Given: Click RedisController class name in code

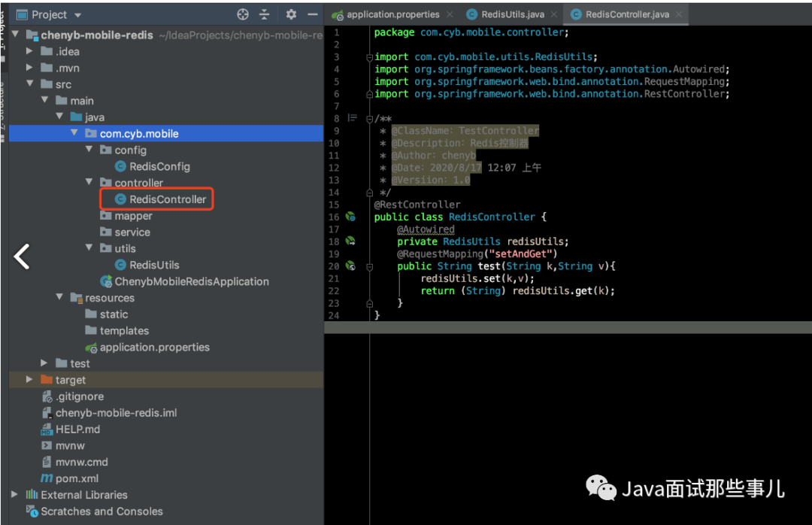Looking at the screenshot, I should coord(492,217).
